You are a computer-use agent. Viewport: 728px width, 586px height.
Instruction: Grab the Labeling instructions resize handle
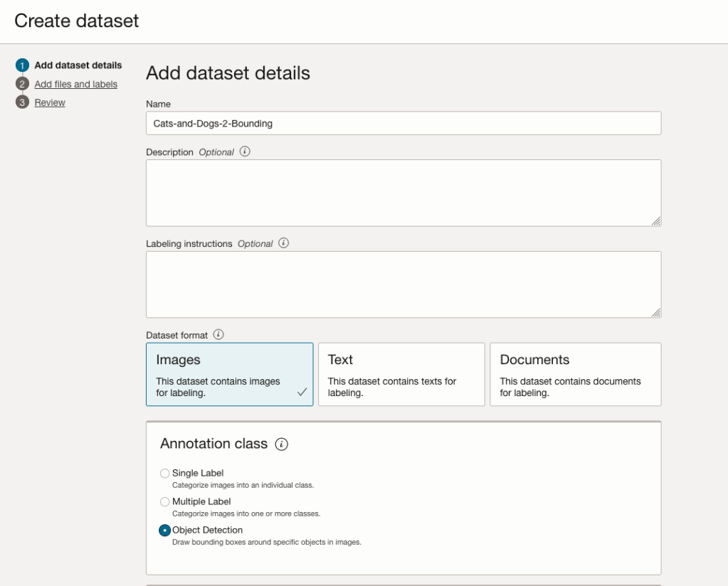point(655,312)
